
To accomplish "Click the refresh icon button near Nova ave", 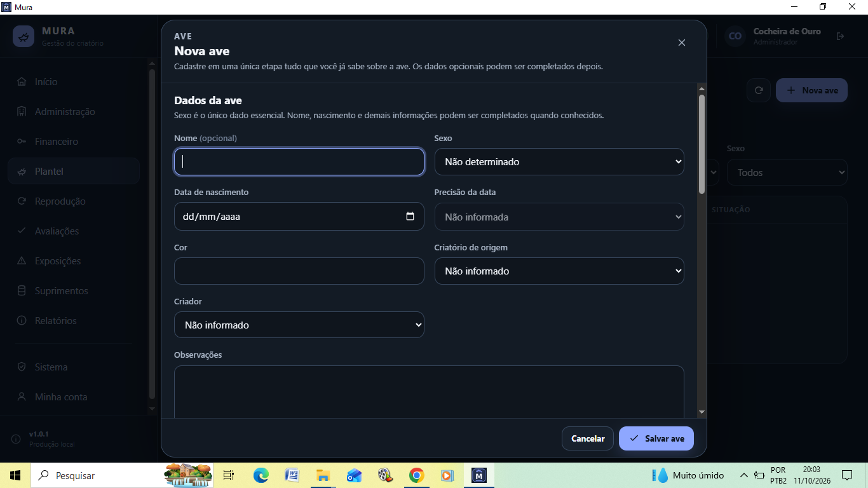I will click(x=759, y=90).
